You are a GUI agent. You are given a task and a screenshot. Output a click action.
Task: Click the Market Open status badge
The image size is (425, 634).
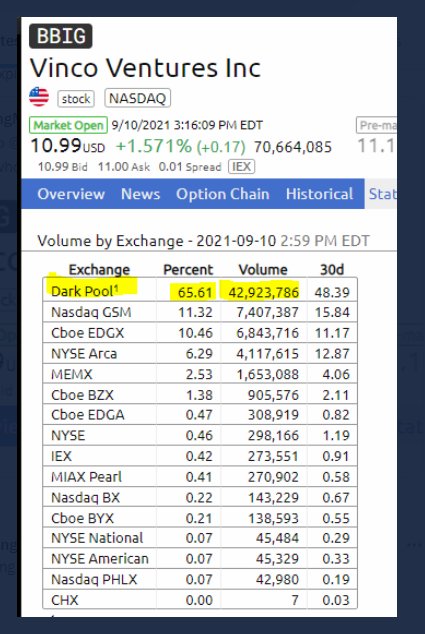[x=68, y=125]
